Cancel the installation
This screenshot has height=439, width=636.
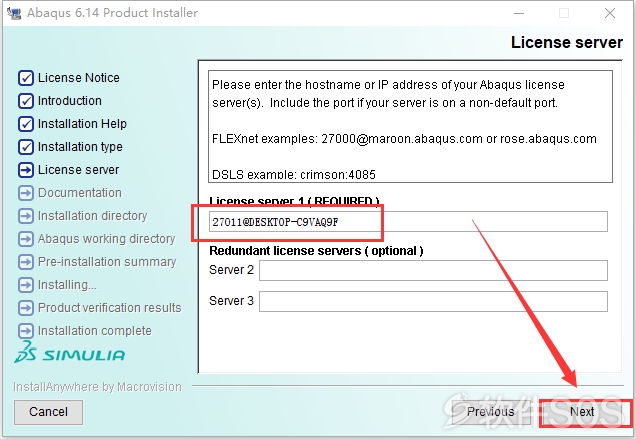pyautogui.click(x=48, y=412)
